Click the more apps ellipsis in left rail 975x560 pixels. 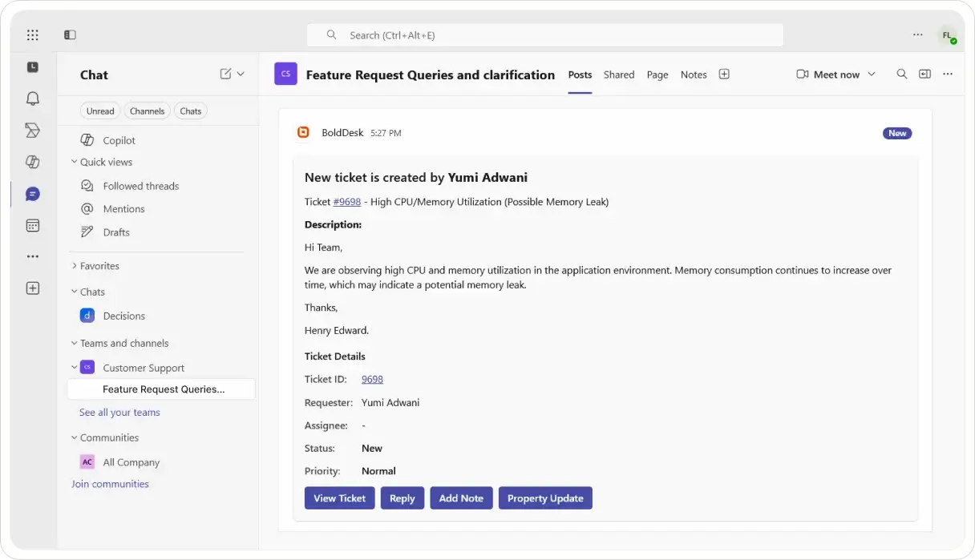32,257
